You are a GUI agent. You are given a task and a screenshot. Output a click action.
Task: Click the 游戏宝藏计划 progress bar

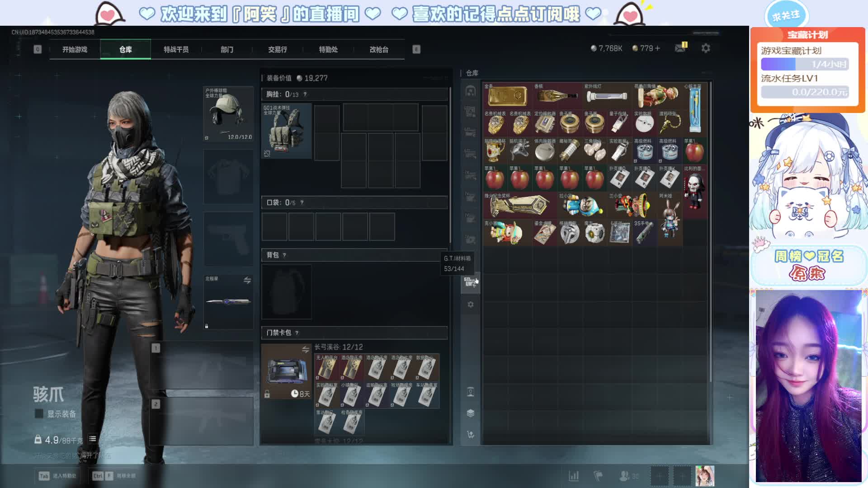click(804, 64)
